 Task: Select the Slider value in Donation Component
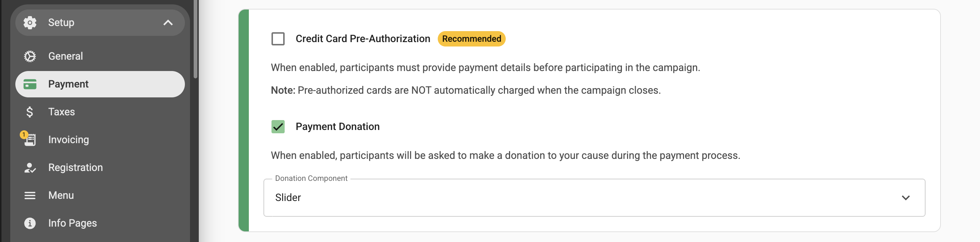tap(288, 198)
